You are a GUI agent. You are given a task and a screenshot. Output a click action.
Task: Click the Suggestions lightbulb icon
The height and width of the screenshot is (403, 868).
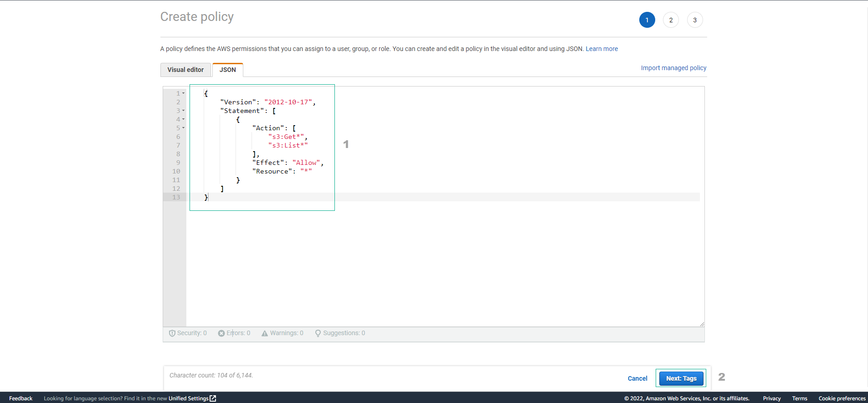tap(318, 333)
